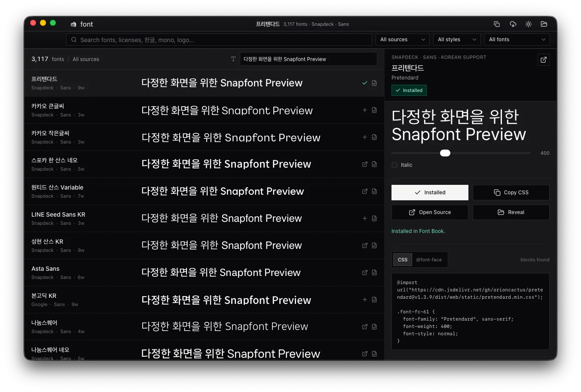Toggle the sun theme icon

(x=529, y=24)
